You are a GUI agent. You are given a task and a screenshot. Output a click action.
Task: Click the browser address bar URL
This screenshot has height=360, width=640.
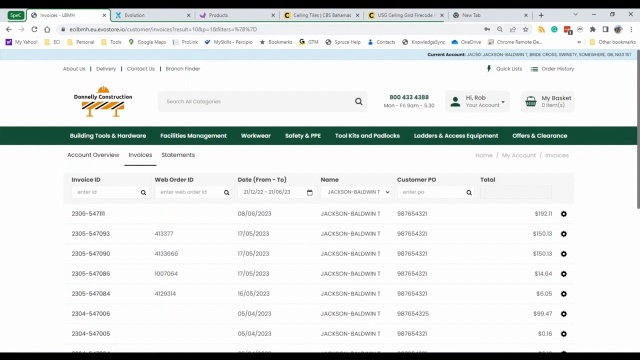163,29
